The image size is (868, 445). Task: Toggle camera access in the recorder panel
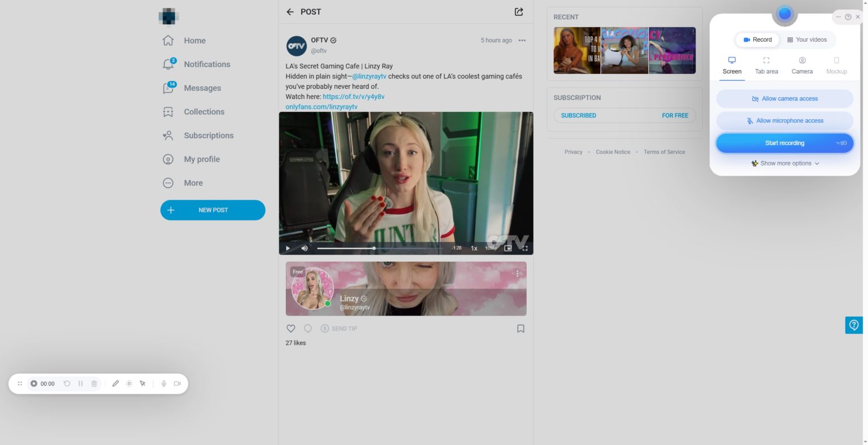click(x=784, y=98)
